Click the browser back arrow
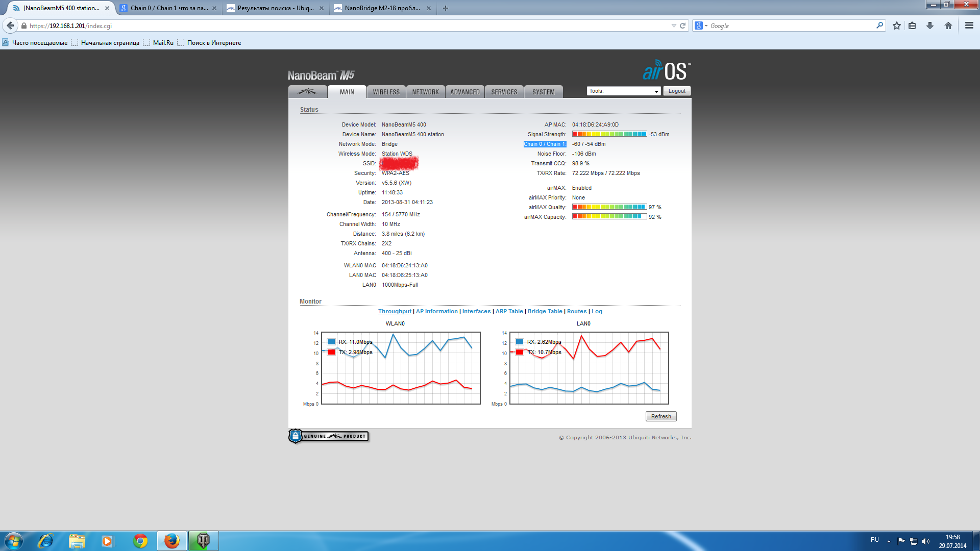 [10, 26]
